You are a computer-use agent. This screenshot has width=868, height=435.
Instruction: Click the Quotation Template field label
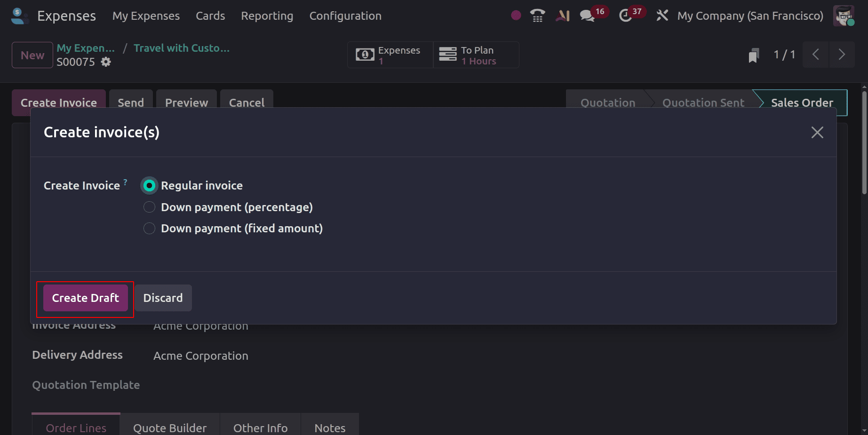click(x=86, y=385)
